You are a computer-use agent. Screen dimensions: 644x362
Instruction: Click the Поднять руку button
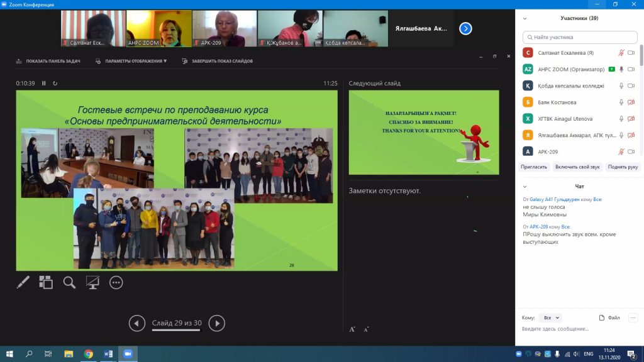coord(623,167)
